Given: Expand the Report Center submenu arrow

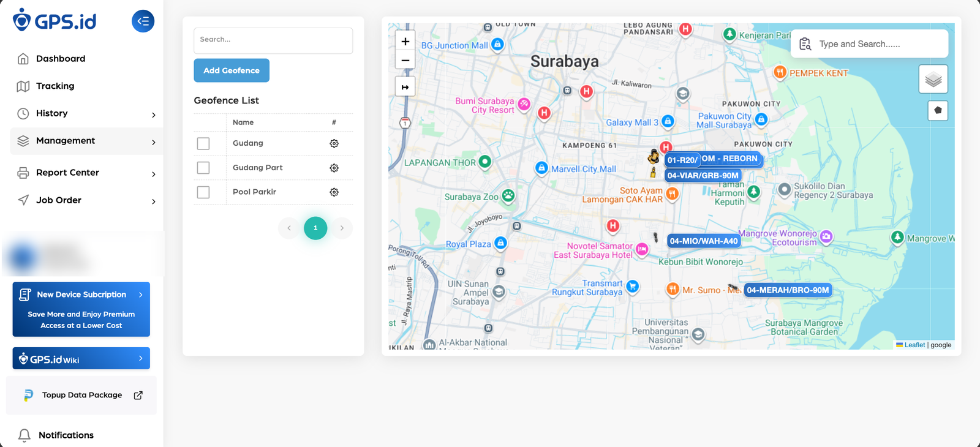Looking at the screenshot, I should pos(154,174).
